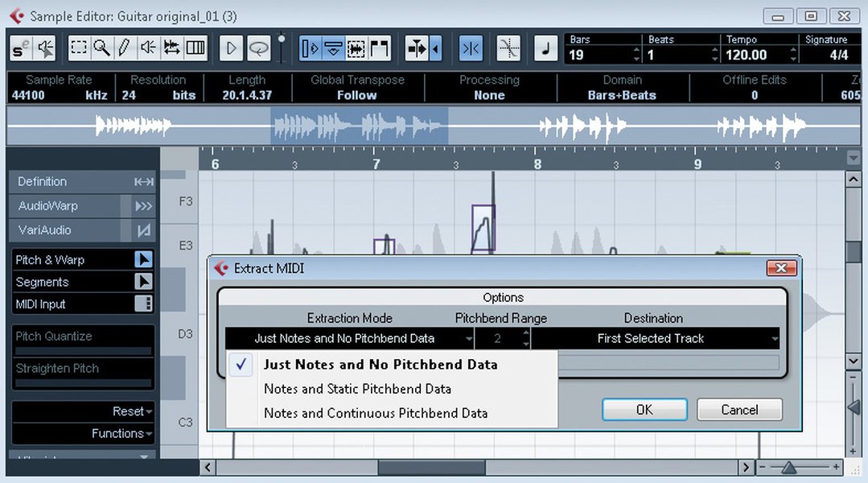Click the vertical scrollbar down arrow
868x483 pixels.
(x=853, y=361)
